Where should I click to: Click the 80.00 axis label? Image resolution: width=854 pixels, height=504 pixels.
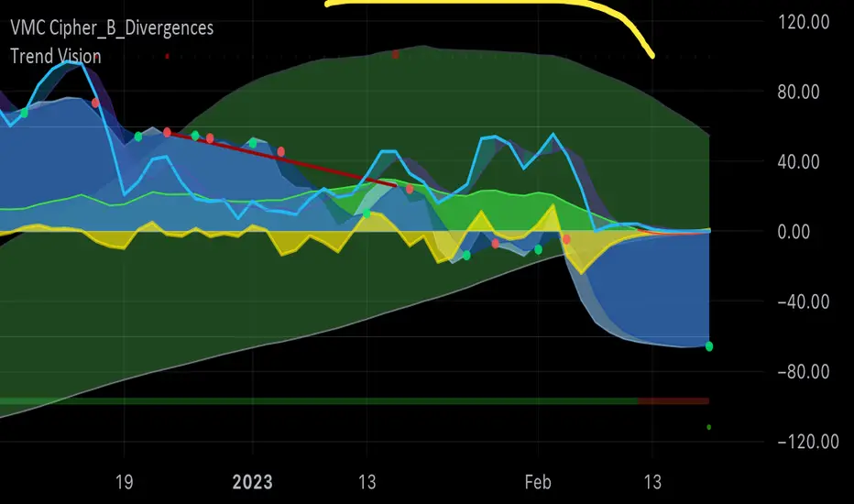(x=798, y=92)
